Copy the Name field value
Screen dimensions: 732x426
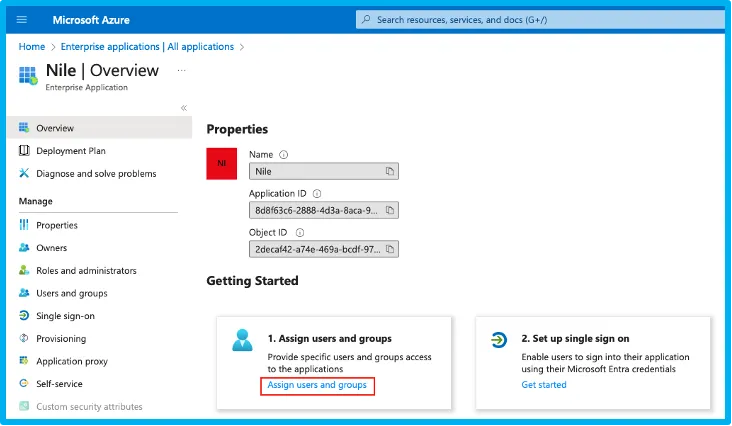pyautogui.click(x=390, y=171)
